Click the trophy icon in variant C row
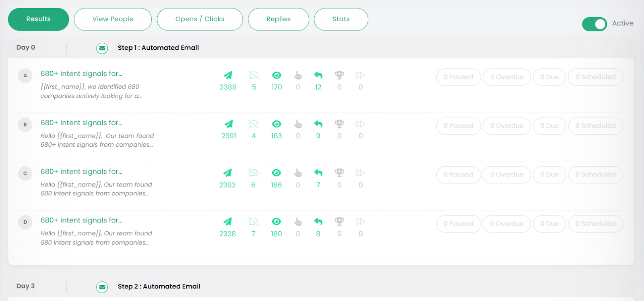The width and height of the screenshot is (644, 301). coord(339,173)
